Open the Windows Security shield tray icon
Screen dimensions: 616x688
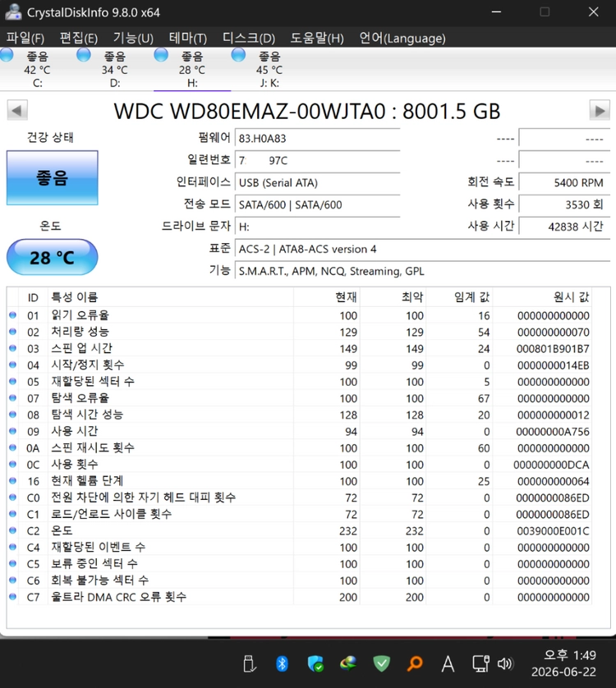pyautogui.click(x=315, y=663)
